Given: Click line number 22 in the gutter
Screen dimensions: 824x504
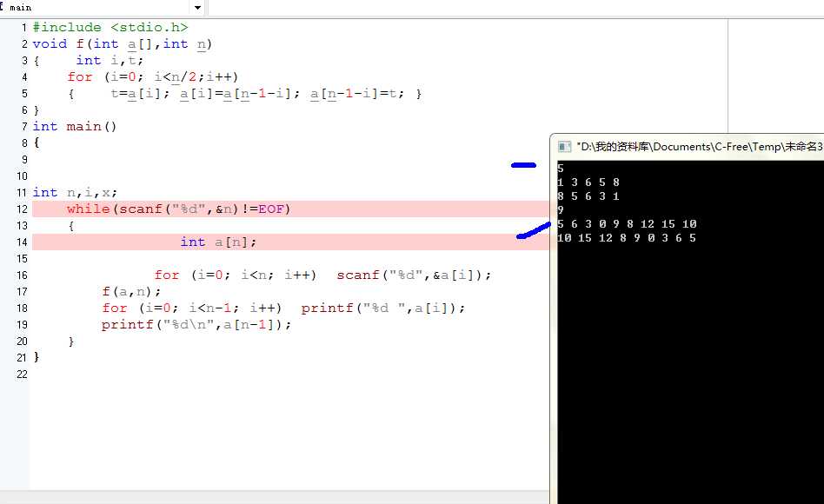Looking at the screenshot, I should (x=22, y=375).
